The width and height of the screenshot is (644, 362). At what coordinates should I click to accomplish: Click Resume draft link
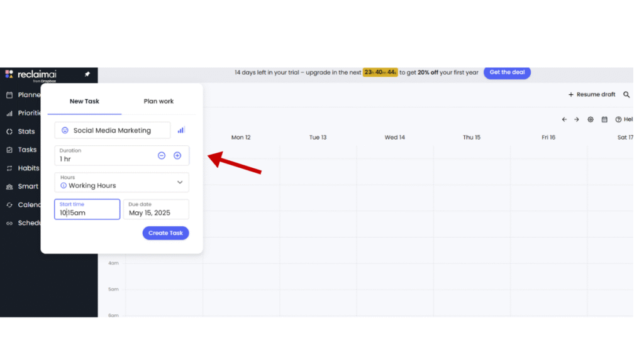tap(592, 95)
